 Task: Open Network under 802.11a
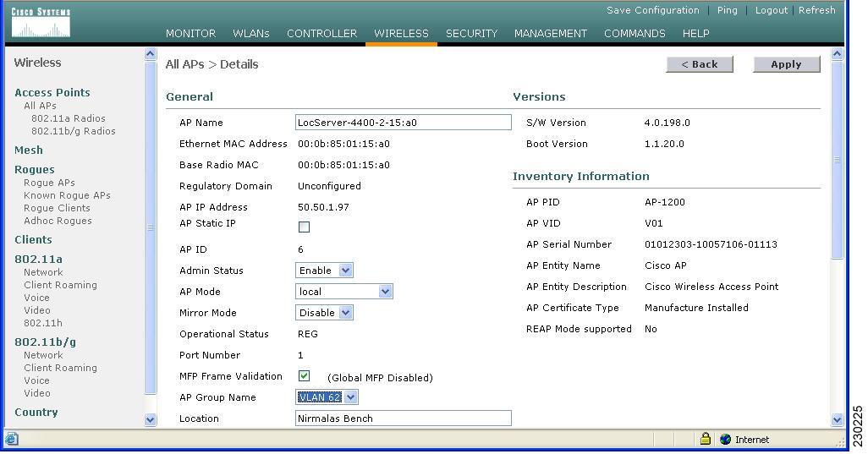(43, 272)
